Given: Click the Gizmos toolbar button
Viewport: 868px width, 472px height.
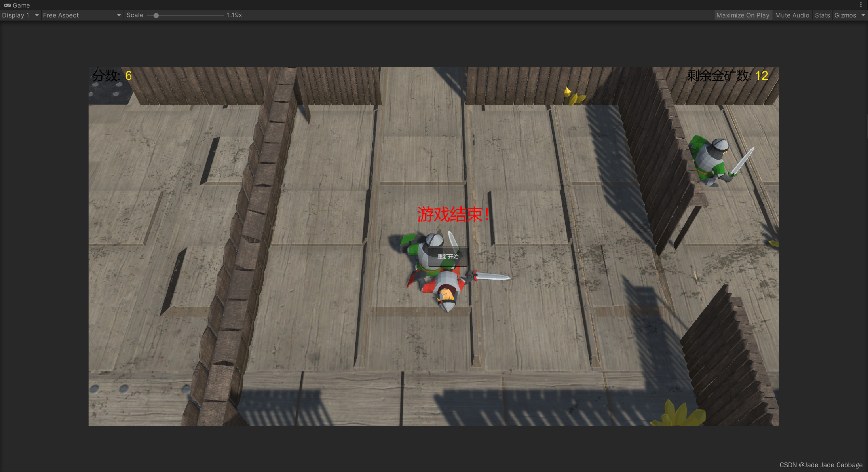Looking at the screenshot, I should pyautogui.click(x=845, y=15).
